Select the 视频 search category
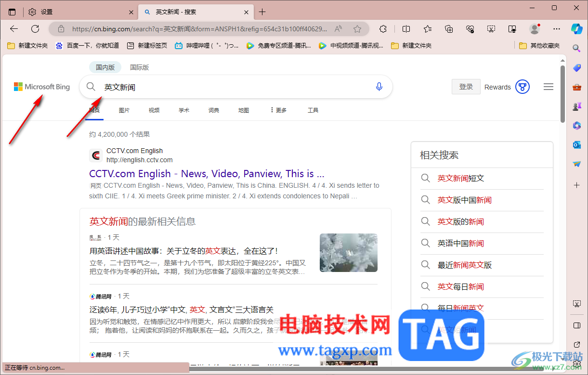The height and width of the screenshot is (375, 588). 154,110
